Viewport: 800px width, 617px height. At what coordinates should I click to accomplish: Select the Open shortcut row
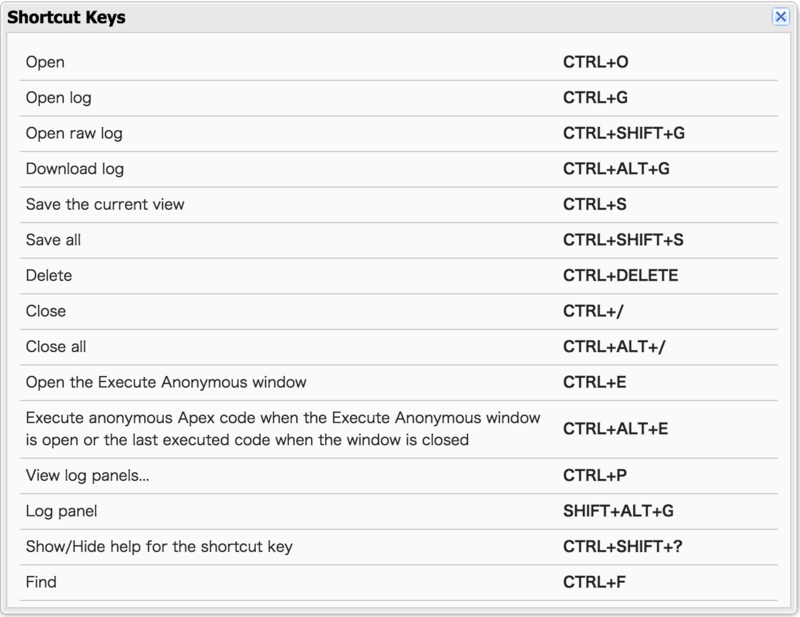[x=398, y=62]
